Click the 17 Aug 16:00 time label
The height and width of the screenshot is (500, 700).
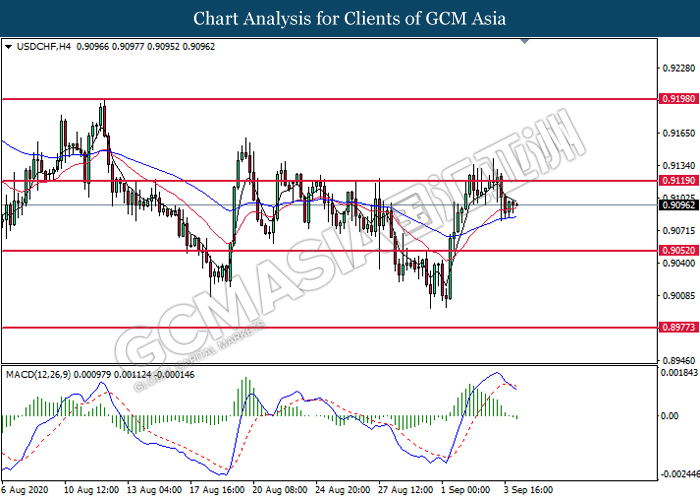tap(217, 490)
